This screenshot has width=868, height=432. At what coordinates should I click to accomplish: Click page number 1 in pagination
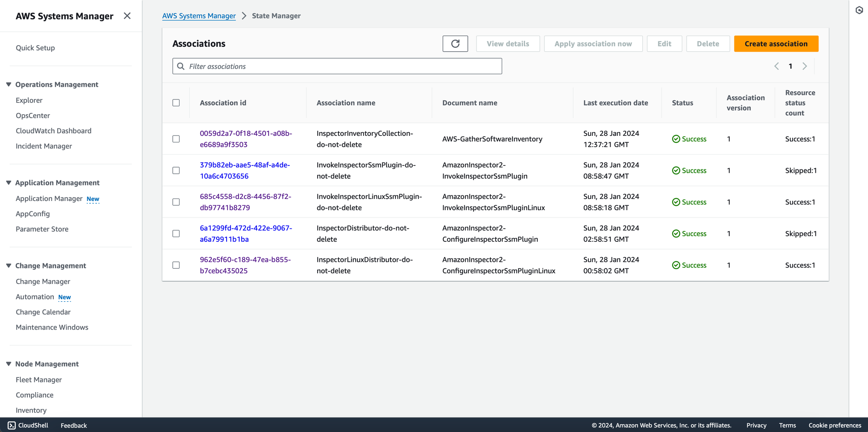[790, 66]
